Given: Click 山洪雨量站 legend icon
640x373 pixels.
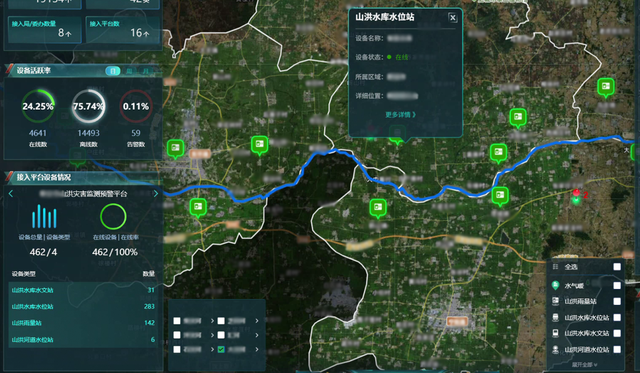Looking at the screenshot, I should [556, 301].
